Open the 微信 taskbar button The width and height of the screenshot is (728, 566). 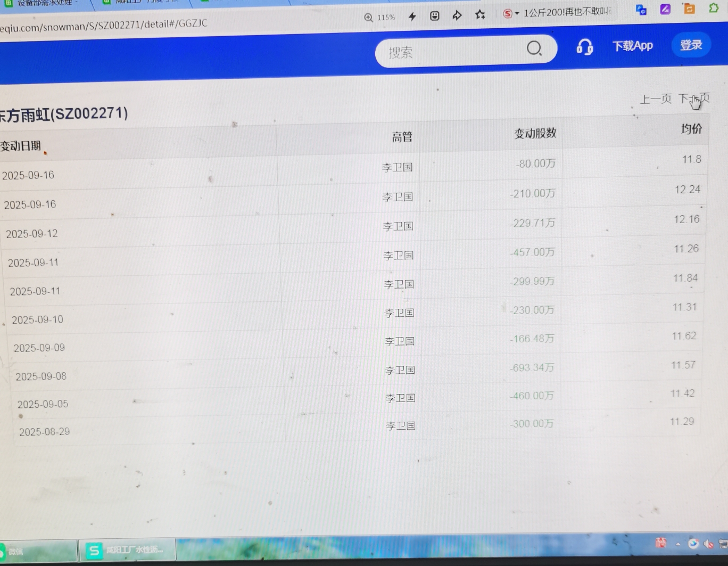[x=37, y=551]
